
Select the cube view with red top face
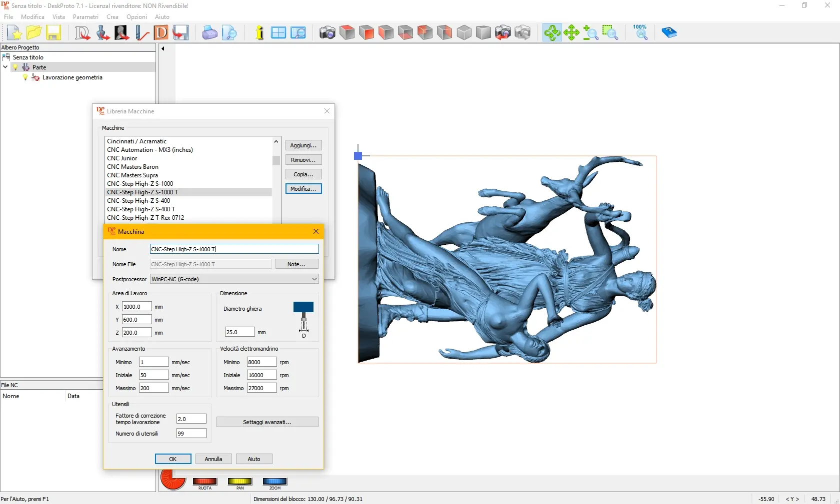click(x=347, y=32)
